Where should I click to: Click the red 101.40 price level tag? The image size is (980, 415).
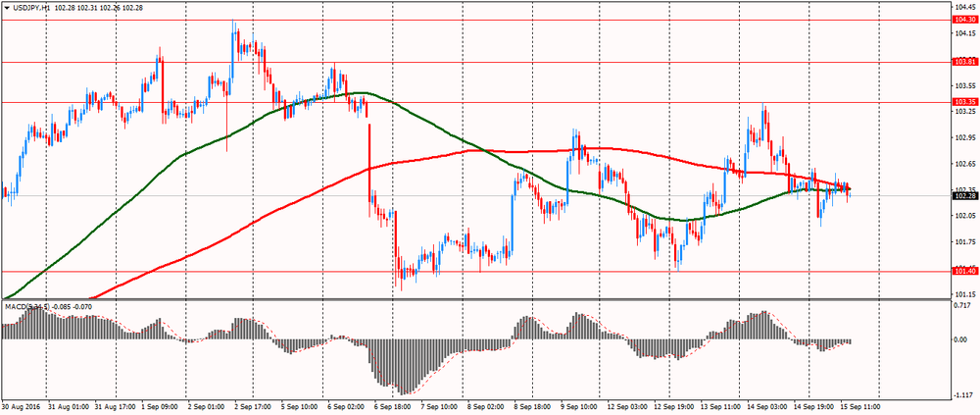click(x=963, y=272)
